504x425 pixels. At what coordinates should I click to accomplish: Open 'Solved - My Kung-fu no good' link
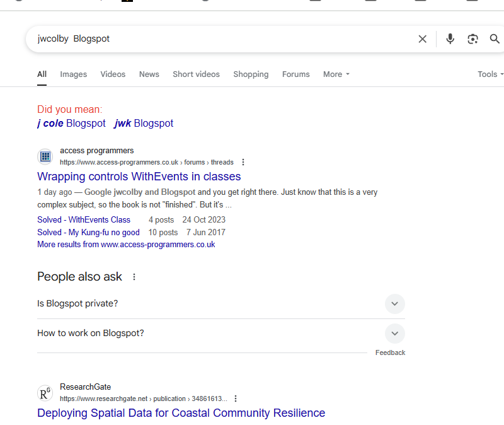[x=88, y=232]
